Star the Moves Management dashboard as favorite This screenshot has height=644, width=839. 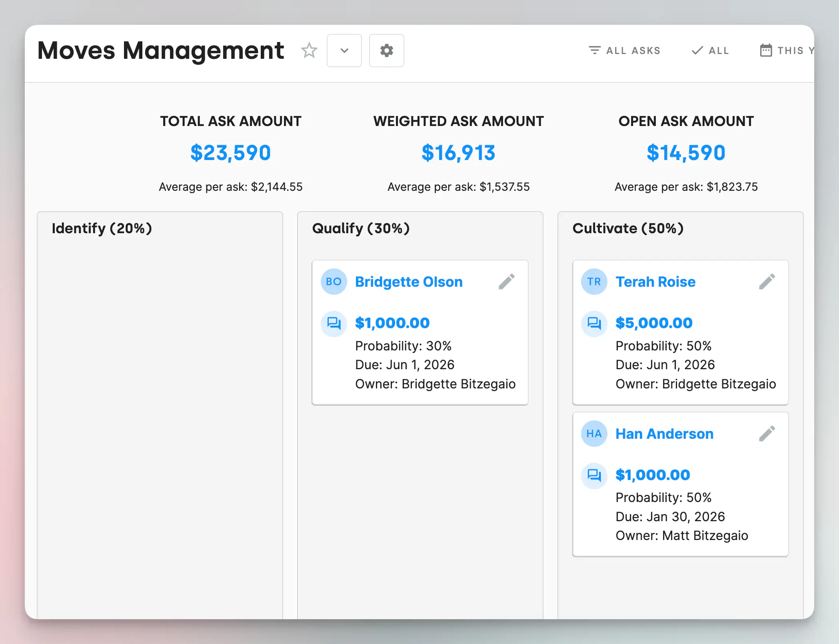309,50
